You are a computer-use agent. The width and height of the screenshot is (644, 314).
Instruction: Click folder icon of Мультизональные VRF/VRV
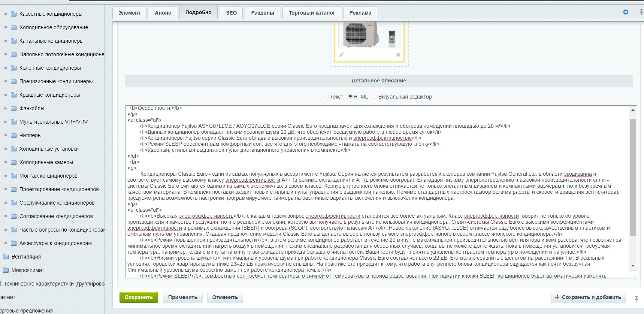14,122
